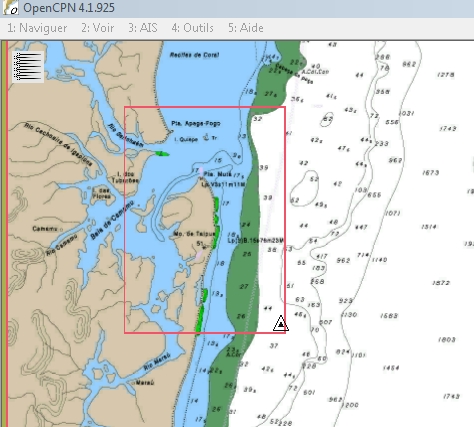Open the Voir menu
The height and width of the screenshot is (427, 474).
point(98,28)
